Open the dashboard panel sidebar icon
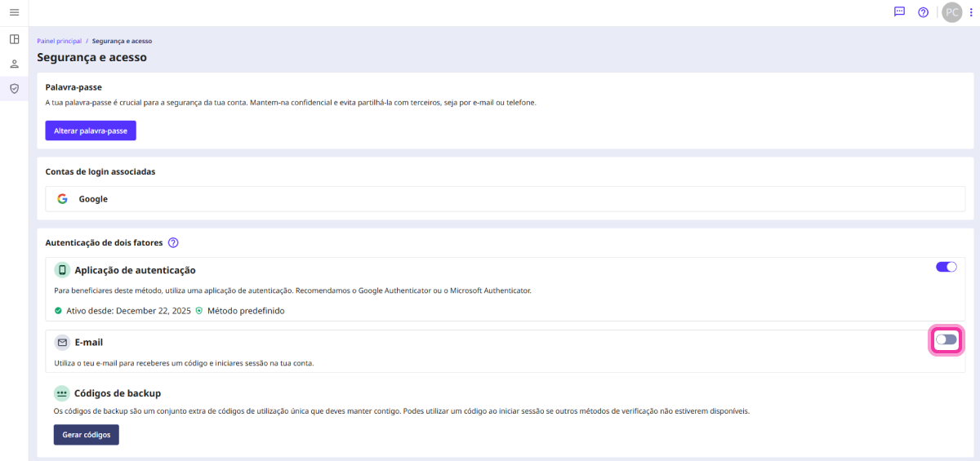Viewport: 980px width, 461px height. 14,38
